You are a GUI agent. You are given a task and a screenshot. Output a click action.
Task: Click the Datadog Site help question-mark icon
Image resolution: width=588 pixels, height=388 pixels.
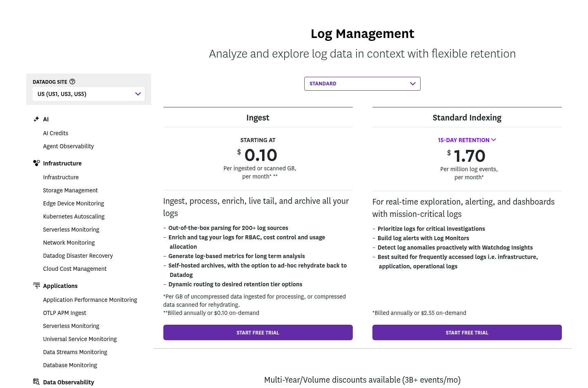click(x=72, y=82)
